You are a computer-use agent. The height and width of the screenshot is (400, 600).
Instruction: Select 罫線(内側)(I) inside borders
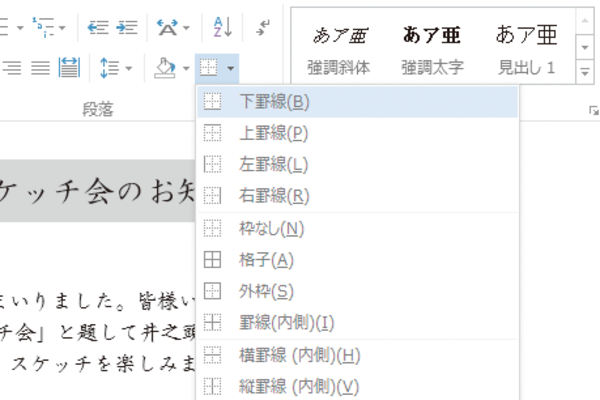click(x=357, y=322)
